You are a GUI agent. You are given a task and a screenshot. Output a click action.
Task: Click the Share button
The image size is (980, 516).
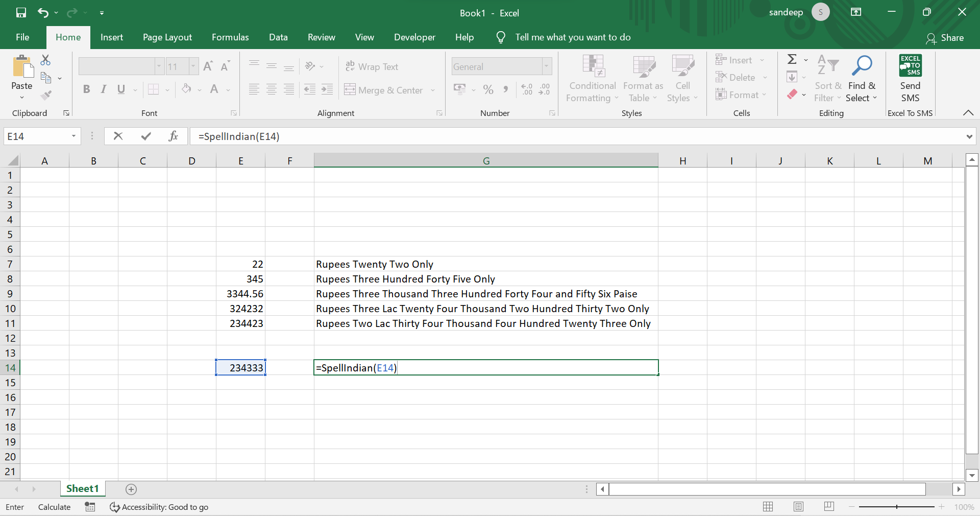(x=945, y=38)
